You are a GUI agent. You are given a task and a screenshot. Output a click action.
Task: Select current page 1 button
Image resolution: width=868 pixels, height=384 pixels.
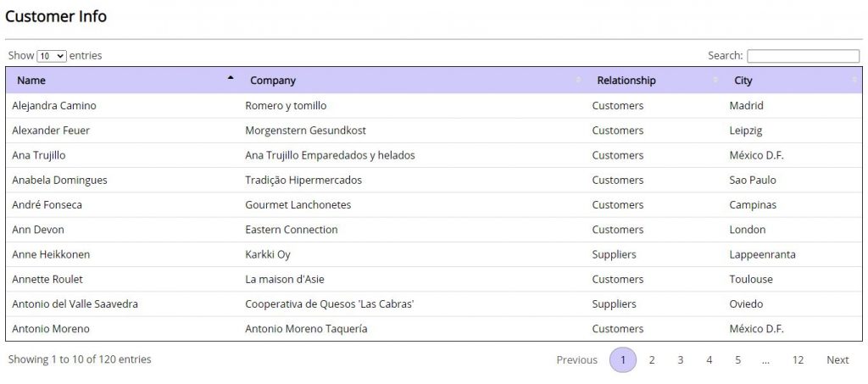click(x=623, y=359)
